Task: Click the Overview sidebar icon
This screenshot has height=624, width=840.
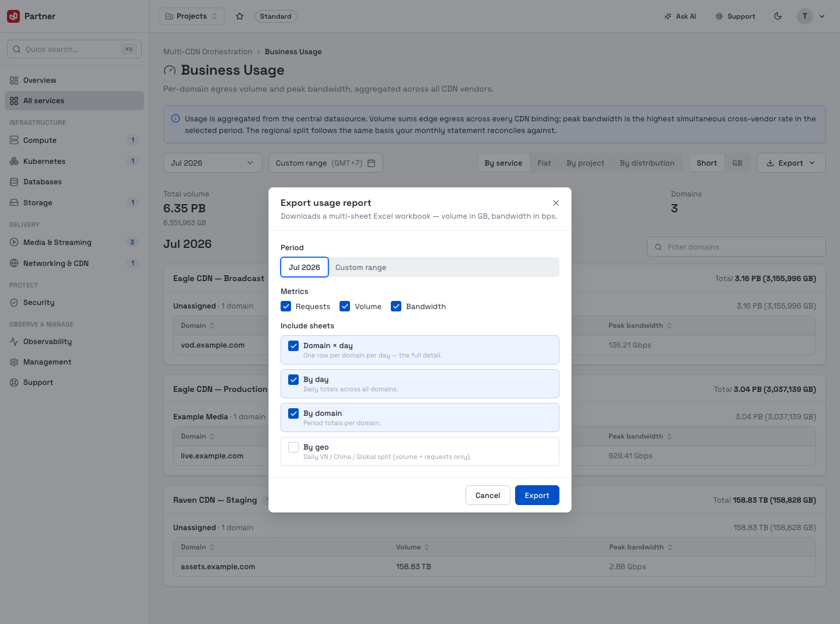Action: (14, 80)
